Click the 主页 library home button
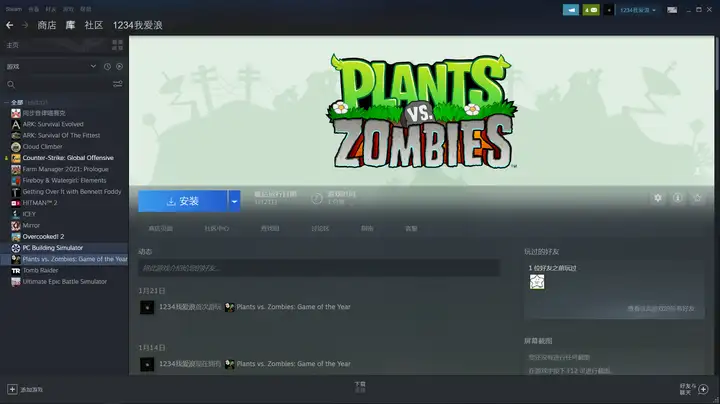The image size is (720, 404). [13, 45]
